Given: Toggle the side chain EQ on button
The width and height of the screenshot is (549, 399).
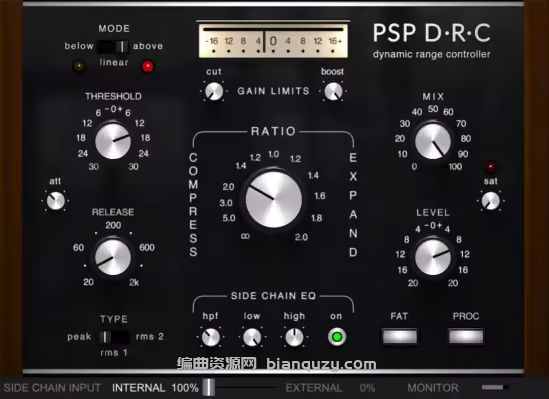Looking at the screenshot, I should coord(336,337).
